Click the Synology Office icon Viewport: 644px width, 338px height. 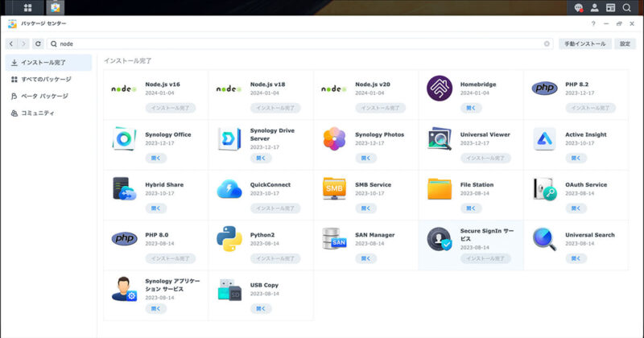[x=124, y=138]
